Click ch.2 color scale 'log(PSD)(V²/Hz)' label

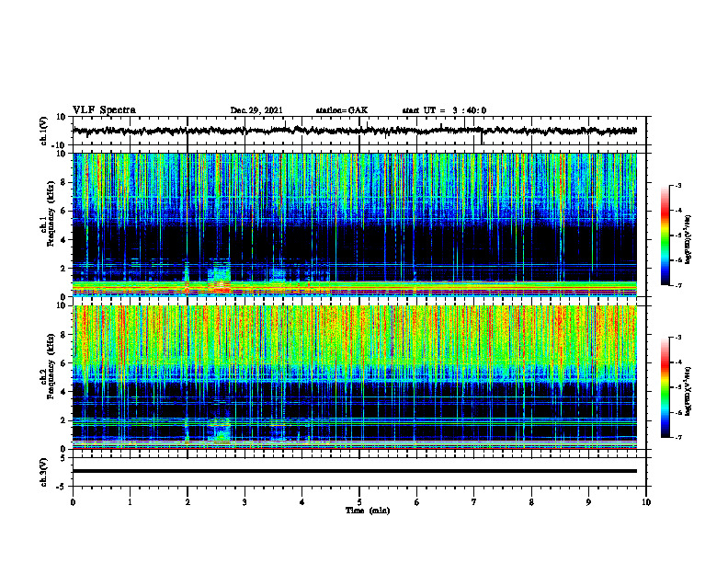(x=688, y=391)
